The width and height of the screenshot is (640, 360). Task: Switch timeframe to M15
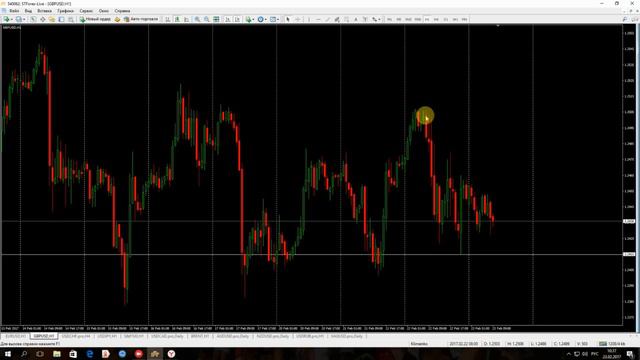[x=408, y=19]
